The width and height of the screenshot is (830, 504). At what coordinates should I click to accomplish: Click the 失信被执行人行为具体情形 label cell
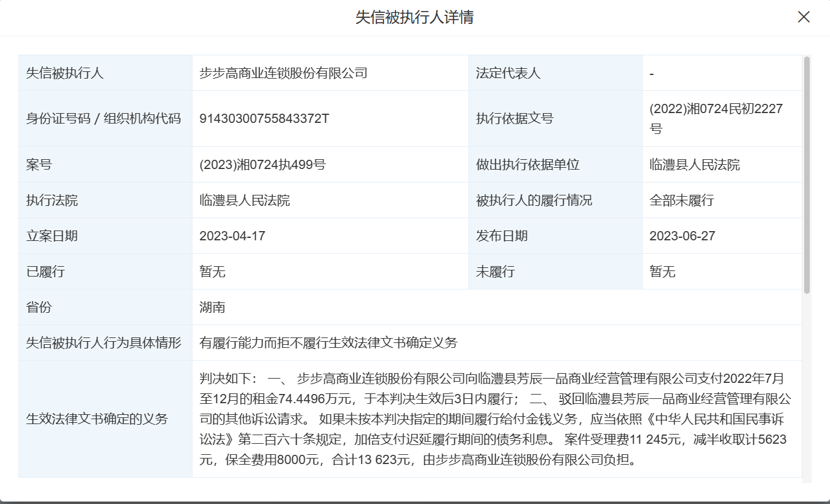point(103,343)
